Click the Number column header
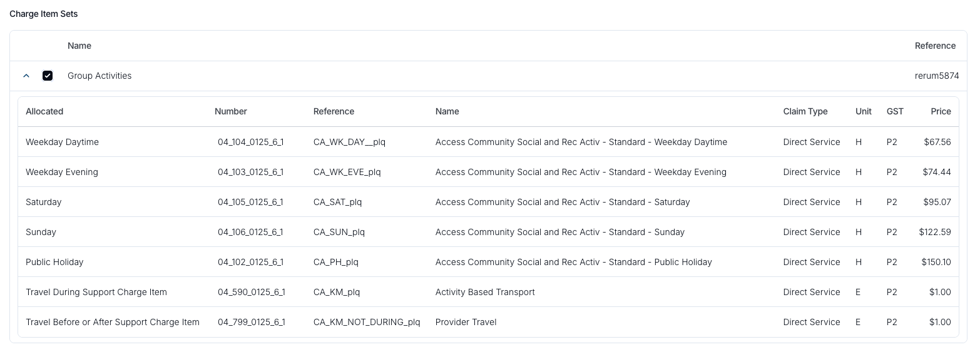The image size is (980, 362). coord(231,111)
